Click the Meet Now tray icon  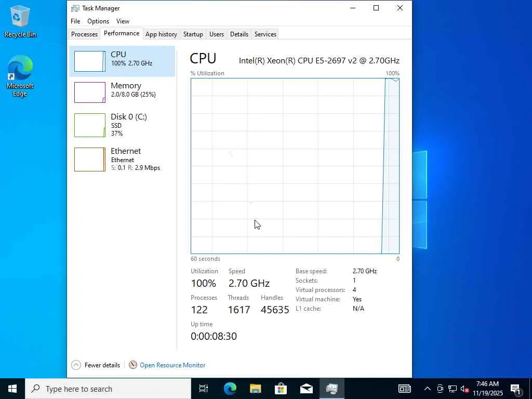pyautogui.click(x=440, y=389)
